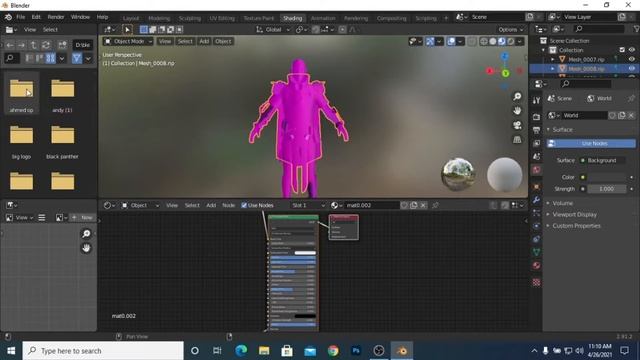Go to parent directory in file browser

coord(34,45)
